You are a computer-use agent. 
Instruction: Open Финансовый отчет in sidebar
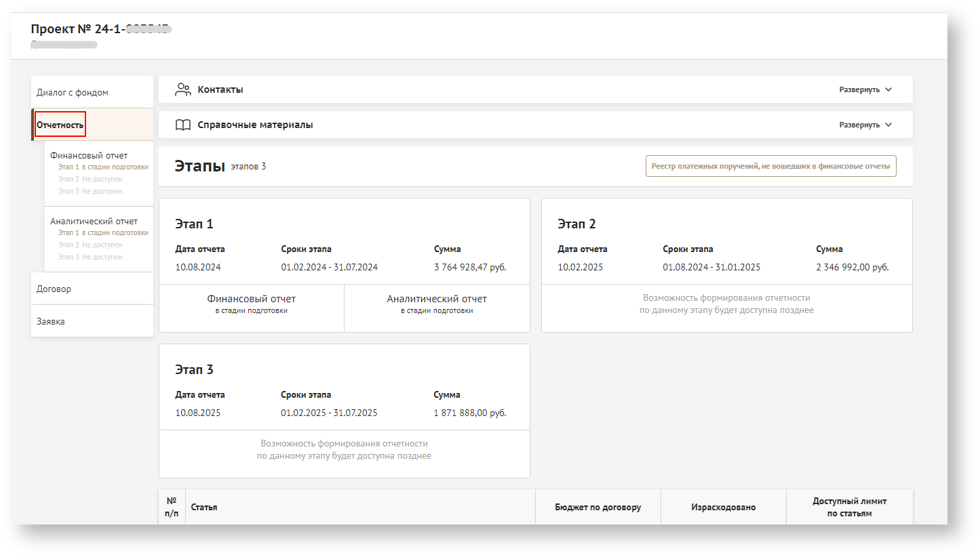[x=89, y=155]
